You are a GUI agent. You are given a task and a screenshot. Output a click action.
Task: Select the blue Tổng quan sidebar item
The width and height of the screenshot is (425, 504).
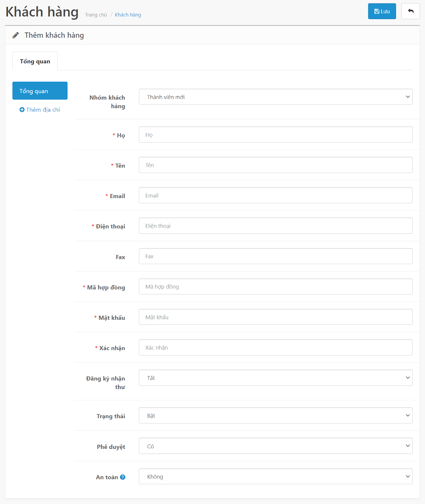40,91
